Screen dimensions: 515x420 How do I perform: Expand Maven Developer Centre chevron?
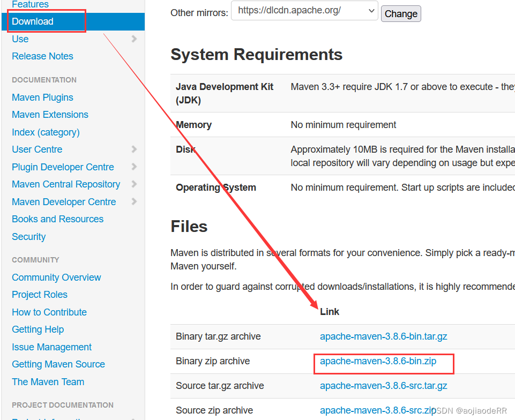(x=134, y=201)
